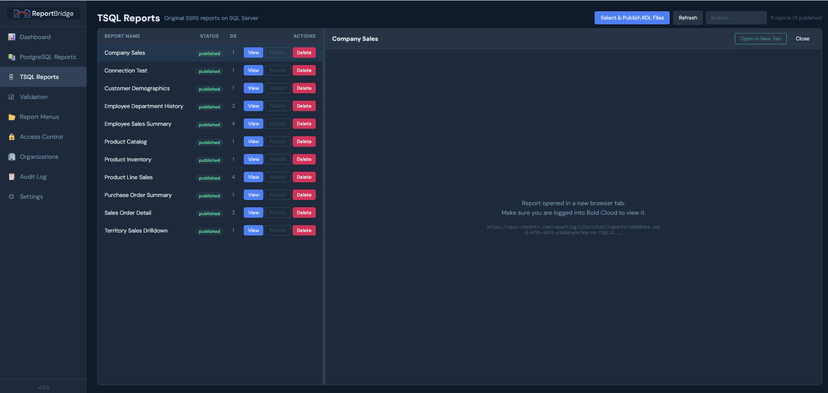Delete Employee Department History report
Screen dimensions: 828x393
[x=304, y=106]
